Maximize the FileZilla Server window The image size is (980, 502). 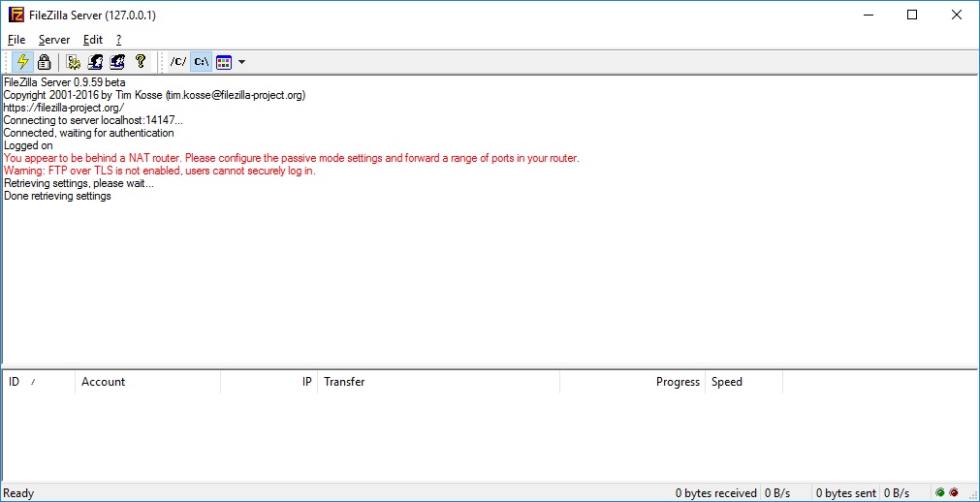point(912,15)
